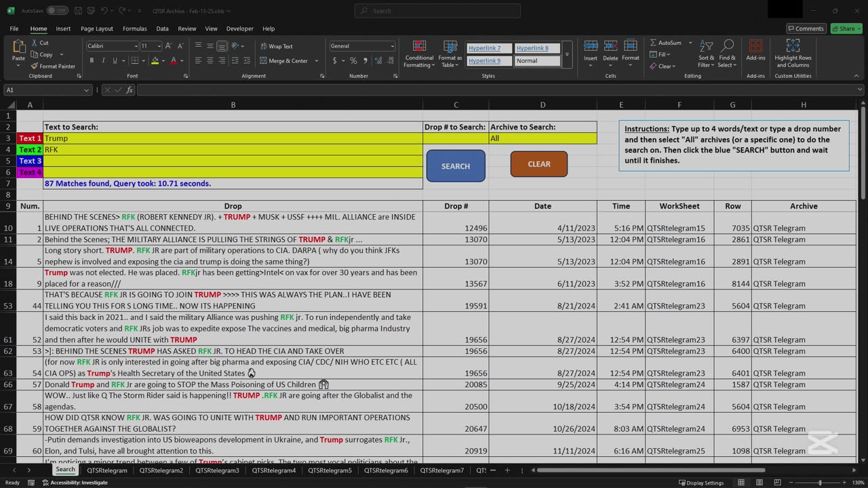Toggle Italic formatting

[103, 61]
